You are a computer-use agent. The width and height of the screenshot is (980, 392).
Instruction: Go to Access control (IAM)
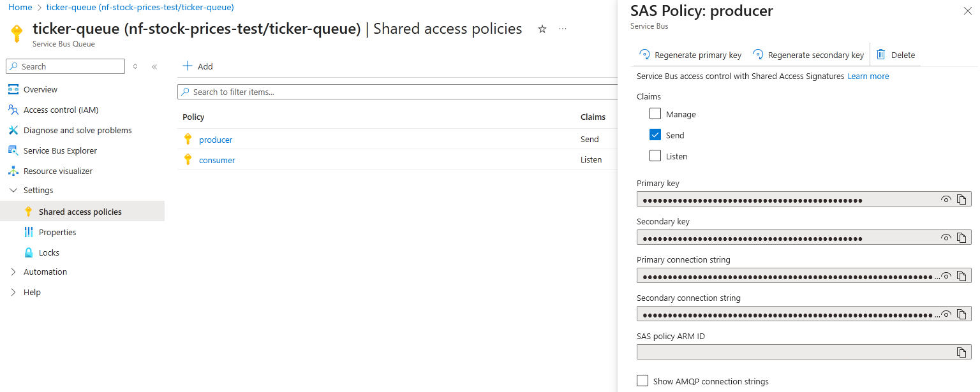(61, 110)
